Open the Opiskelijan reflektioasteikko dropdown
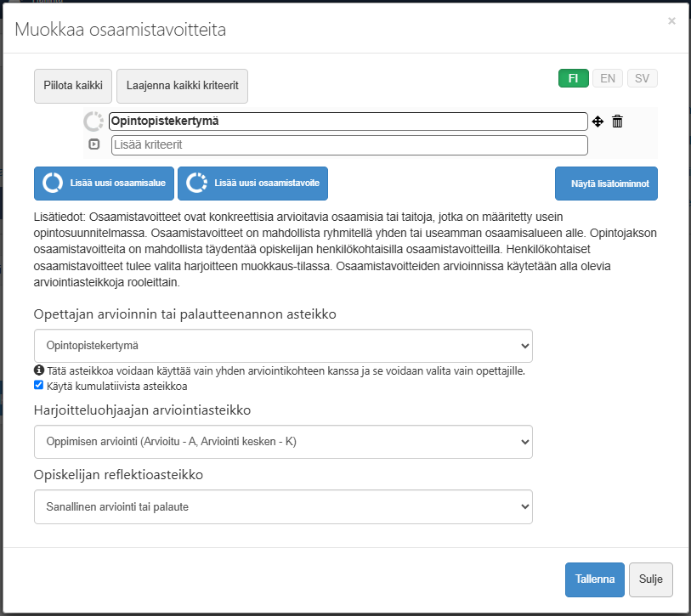Viewport: 691px width, 616px height. 283,506
